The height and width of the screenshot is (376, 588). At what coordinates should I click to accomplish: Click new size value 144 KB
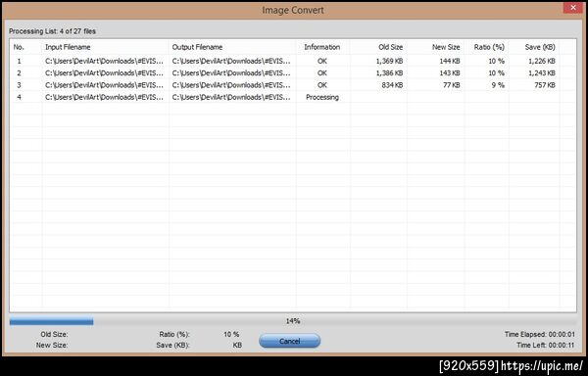pos(450,61)
